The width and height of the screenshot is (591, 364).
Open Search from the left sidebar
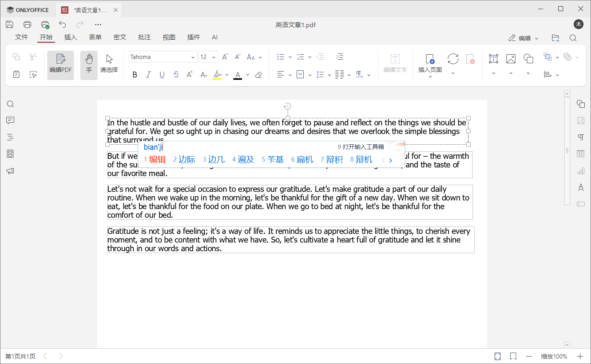tap(10, 104)
